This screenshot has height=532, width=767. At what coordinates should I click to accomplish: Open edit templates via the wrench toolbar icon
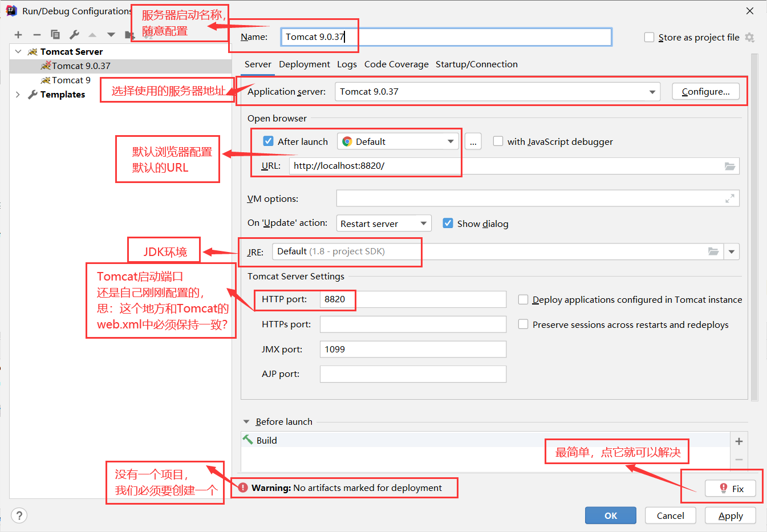74,35
